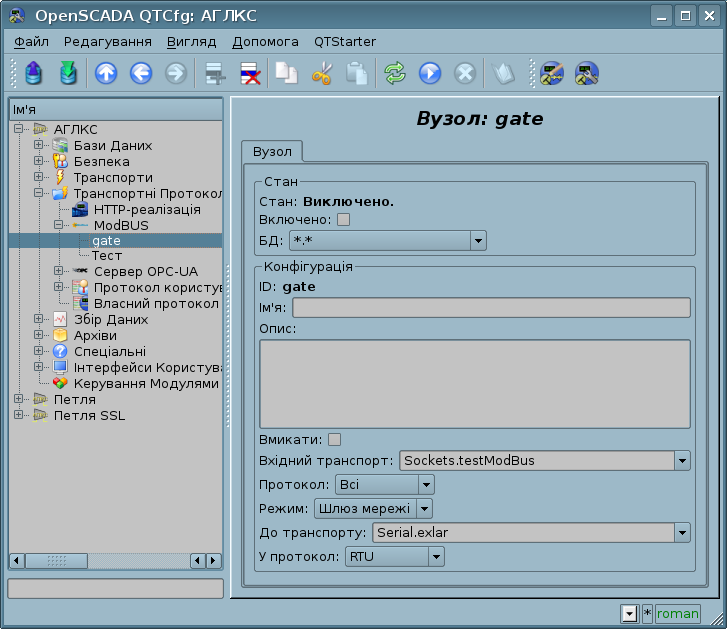The image size is (727, 629).
Task: Click the 'Ім'я' name input field
Action: [x=490, y=308]
